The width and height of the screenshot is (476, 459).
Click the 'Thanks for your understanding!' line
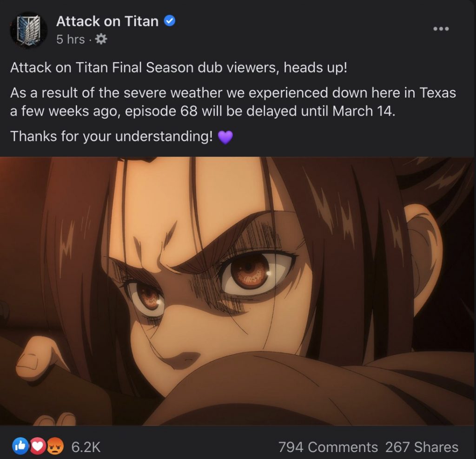tap(112, 136)
